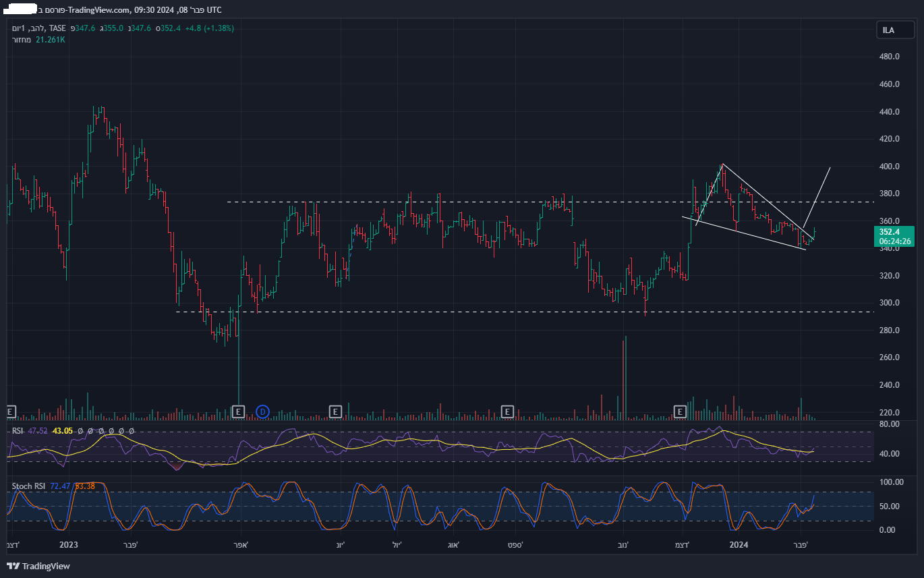
Task: Click the 2024 label on the time axis
Action: pyautogui.click(x=739, y=544)
